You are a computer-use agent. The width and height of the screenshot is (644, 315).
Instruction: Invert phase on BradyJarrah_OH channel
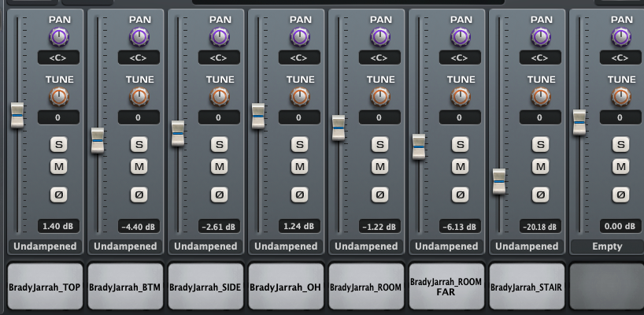click(299, 195)
